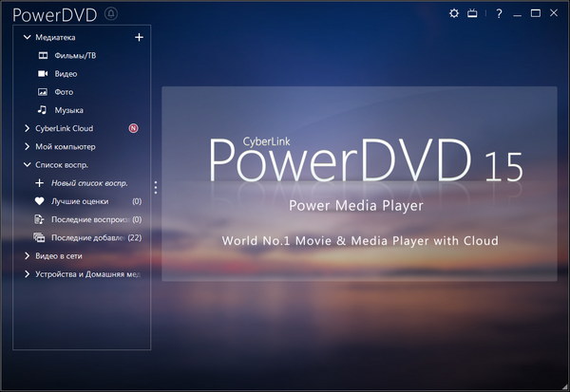Open the Видео library
This screenshot has height=392, width=570.
(66, 74)
